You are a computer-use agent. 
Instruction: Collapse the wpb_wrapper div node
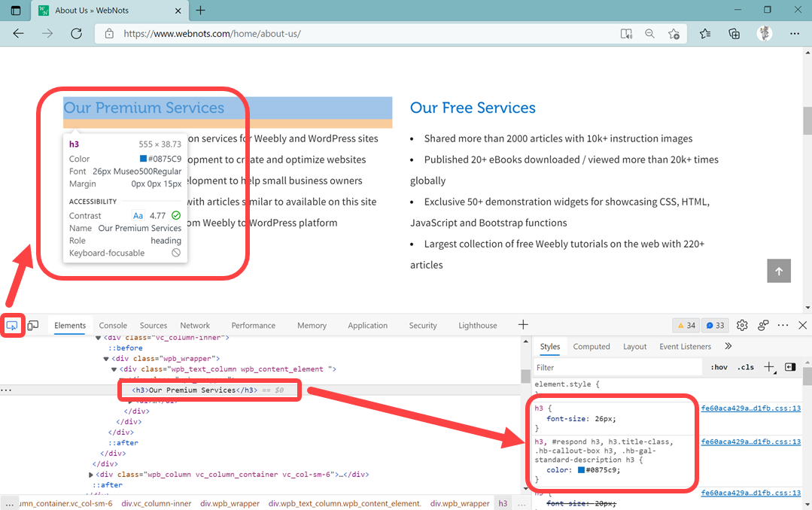(x=105, y=359)
